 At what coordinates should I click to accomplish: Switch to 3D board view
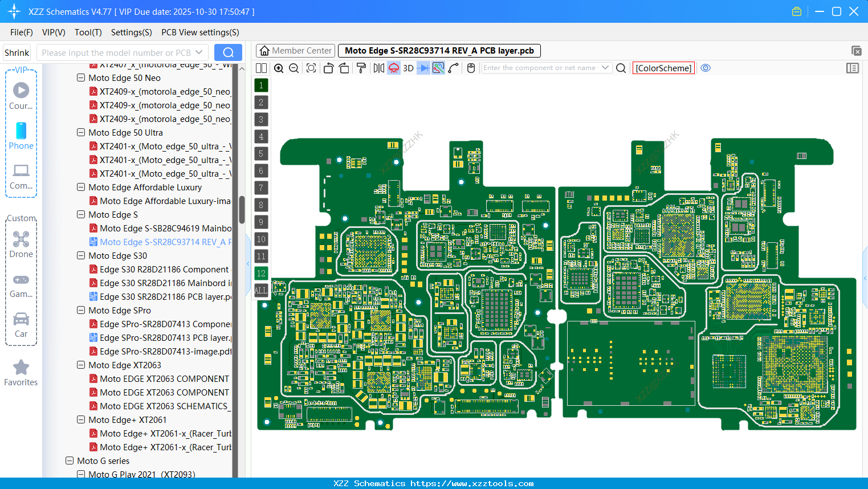407,68
